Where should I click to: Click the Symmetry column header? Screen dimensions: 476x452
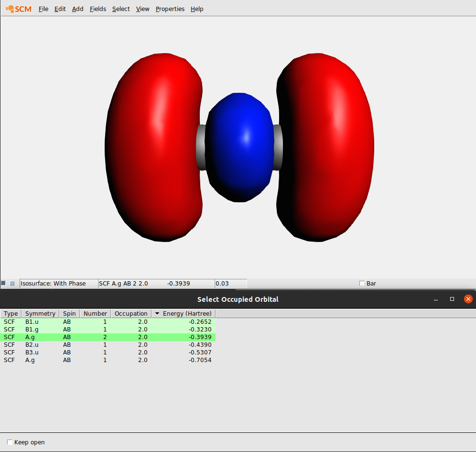40,313
